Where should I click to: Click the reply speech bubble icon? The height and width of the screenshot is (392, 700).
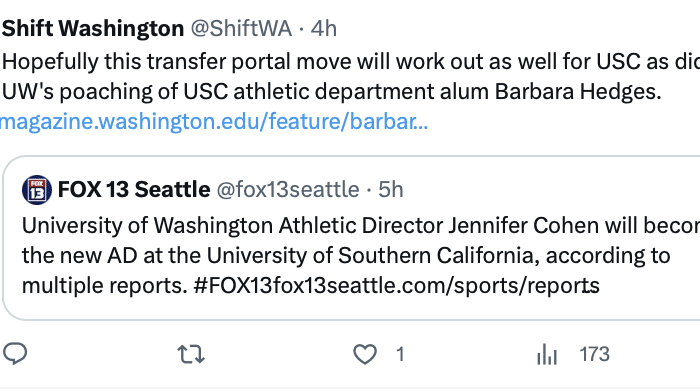click(15, 354)
